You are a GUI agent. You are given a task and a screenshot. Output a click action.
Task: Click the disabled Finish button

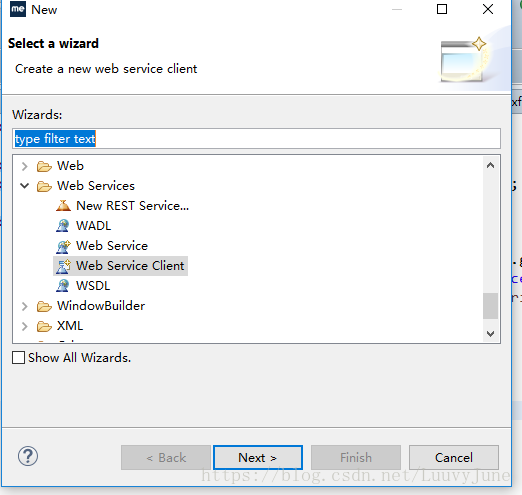click(x=356, y=457)
